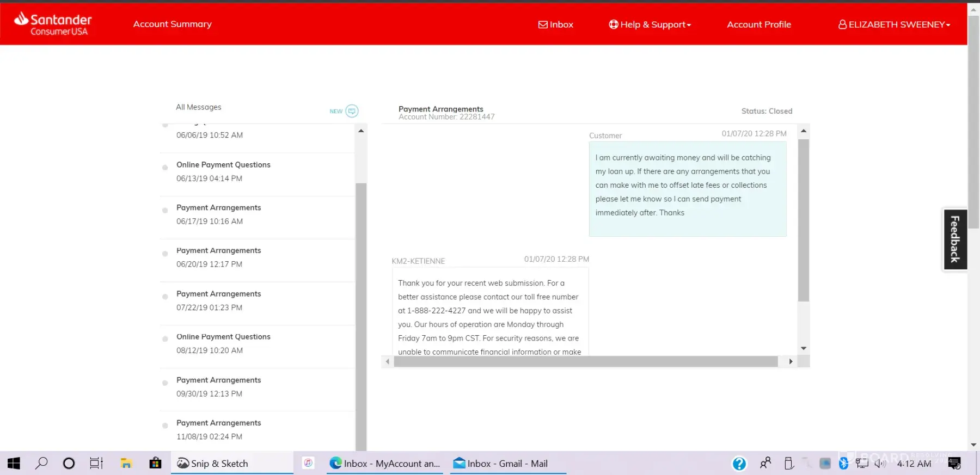The width and height of the screenshot is (980, 475).
Task: Click the Windows Start button
Action: pyautogui.click(x=14, y=464)
